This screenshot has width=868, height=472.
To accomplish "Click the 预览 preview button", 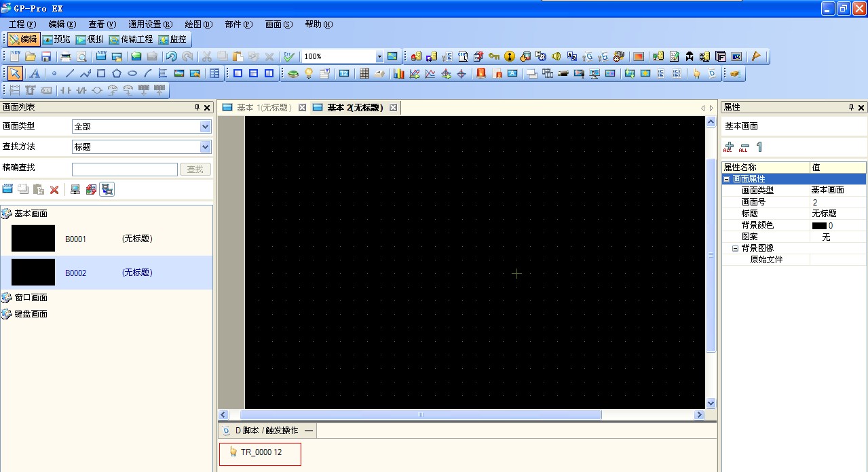I will click(57, 39).
